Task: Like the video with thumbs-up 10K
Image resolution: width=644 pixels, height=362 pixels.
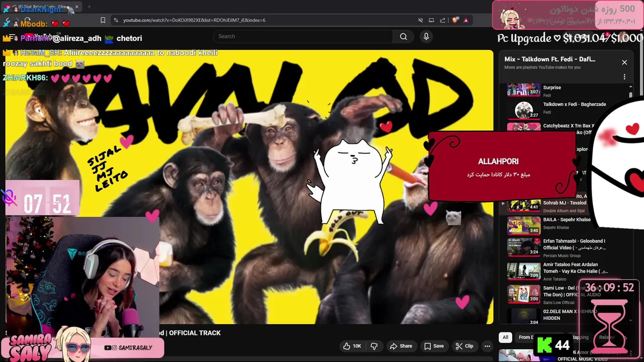Action: tap(352, 346)
